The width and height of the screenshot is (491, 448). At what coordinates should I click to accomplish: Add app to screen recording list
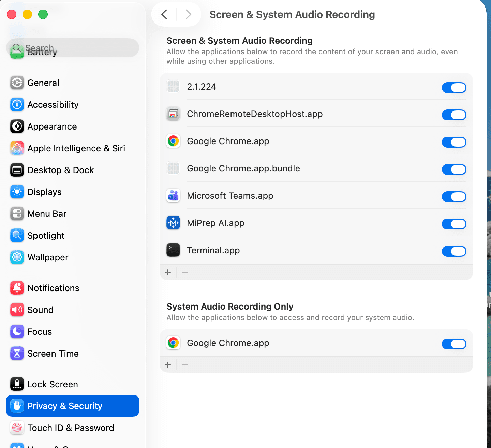coord(168,272)
